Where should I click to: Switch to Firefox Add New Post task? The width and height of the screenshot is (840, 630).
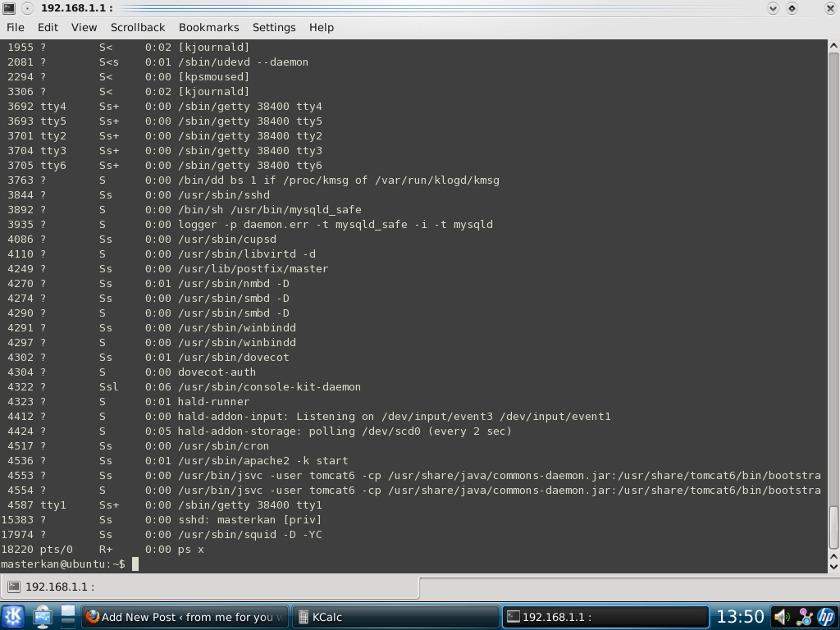[185, 617]
